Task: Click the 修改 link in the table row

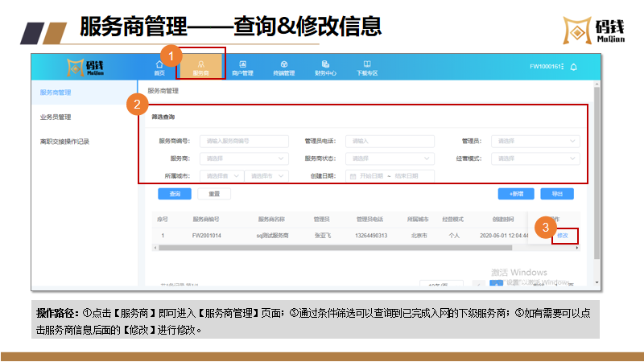Action: [x=562, y=236]
